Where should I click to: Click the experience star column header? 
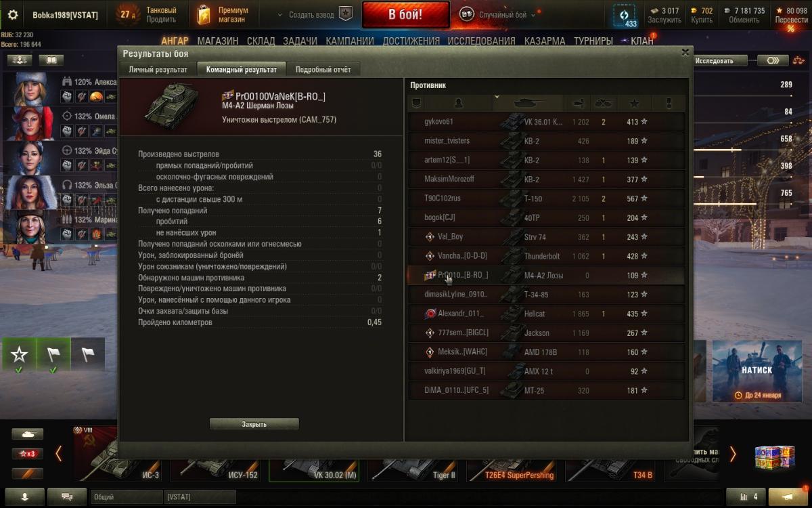[634, 103]
